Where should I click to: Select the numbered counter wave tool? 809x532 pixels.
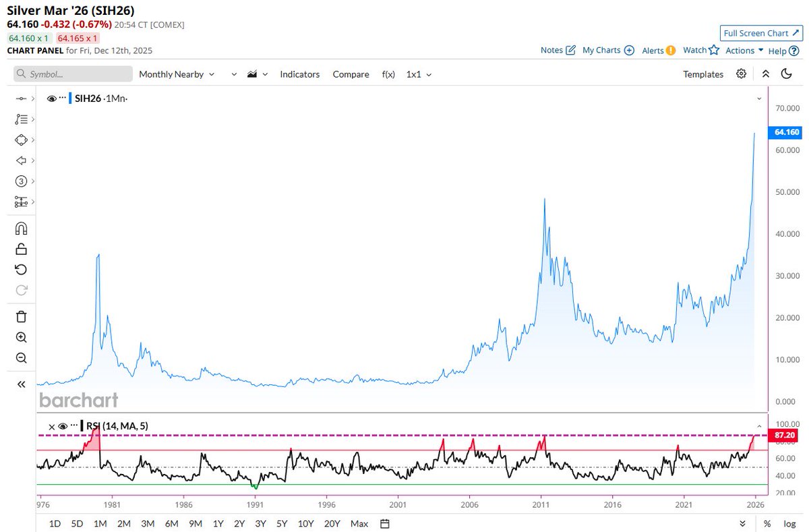point(20,181)
